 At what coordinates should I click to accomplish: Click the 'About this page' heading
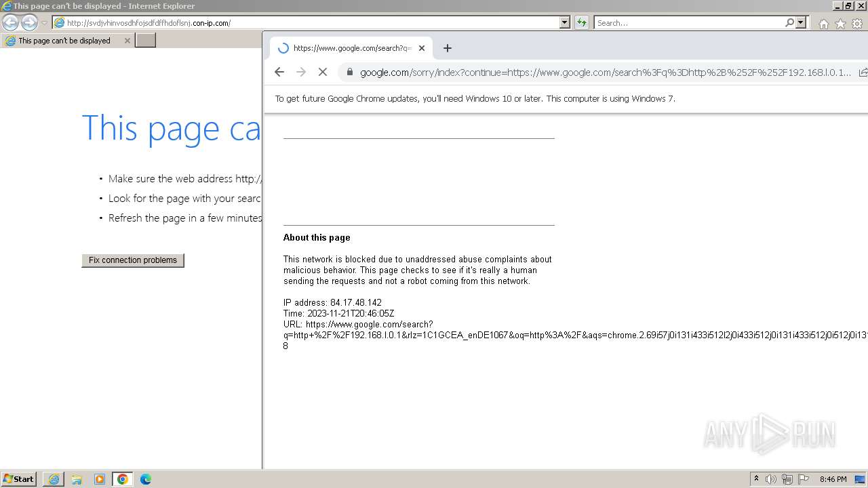coord(317,238)
